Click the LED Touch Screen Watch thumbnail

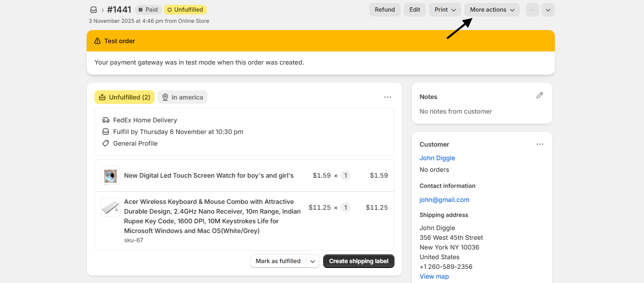[x=110, y=176]
